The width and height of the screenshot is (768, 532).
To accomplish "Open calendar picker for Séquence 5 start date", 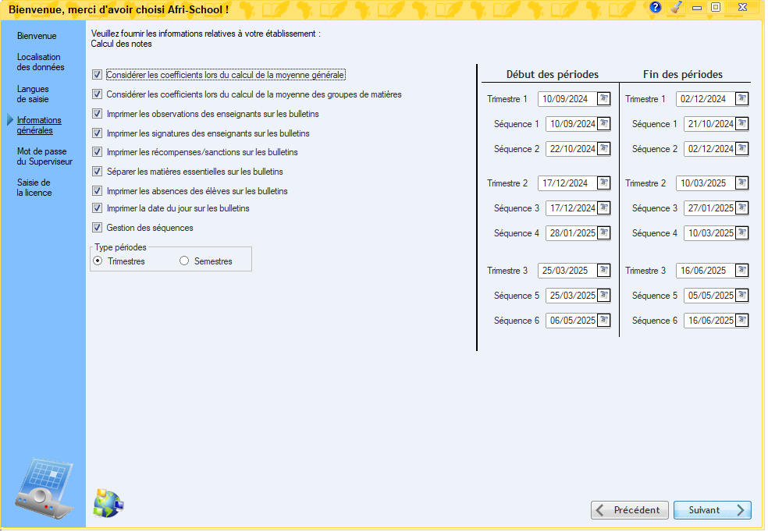I will coord(606,296).
